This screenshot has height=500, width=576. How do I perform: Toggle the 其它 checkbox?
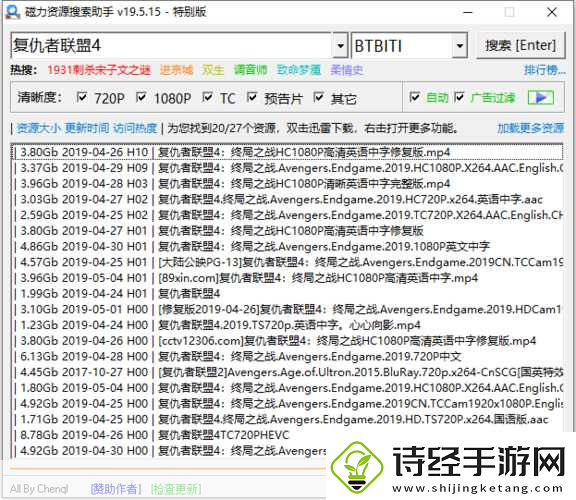tap(319, 97)
